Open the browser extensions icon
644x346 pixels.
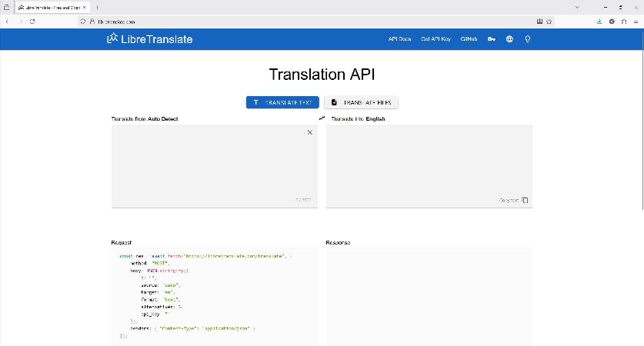(x=624, y=22)
